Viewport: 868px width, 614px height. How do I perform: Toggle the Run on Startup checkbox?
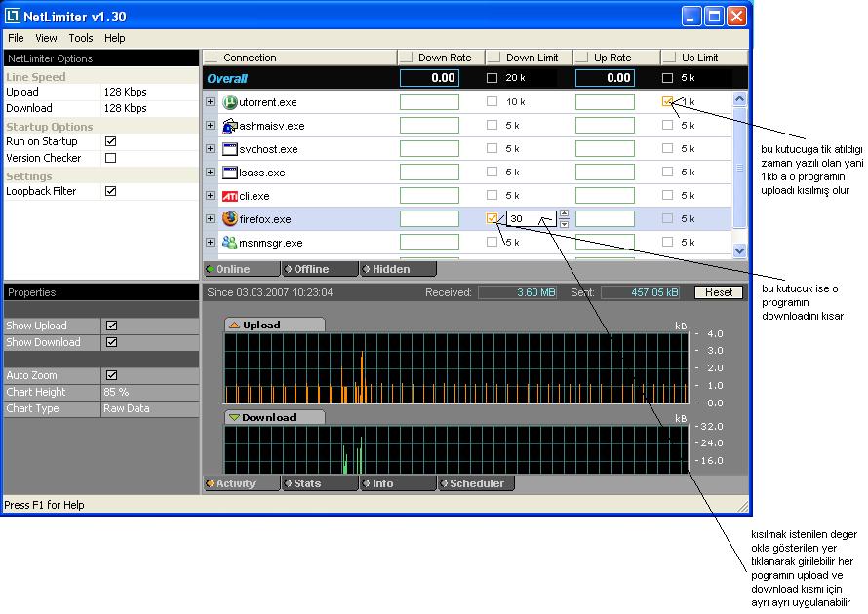111,141
